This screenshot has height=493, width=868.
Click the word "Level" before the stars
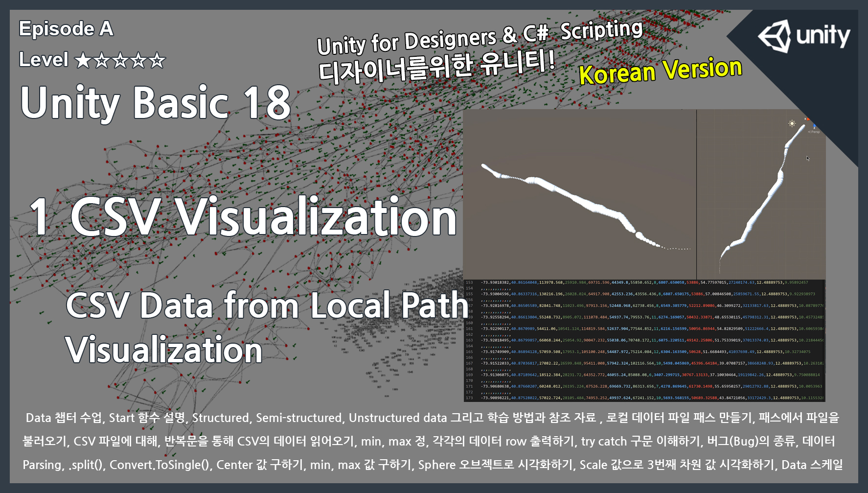click(44, 60)
